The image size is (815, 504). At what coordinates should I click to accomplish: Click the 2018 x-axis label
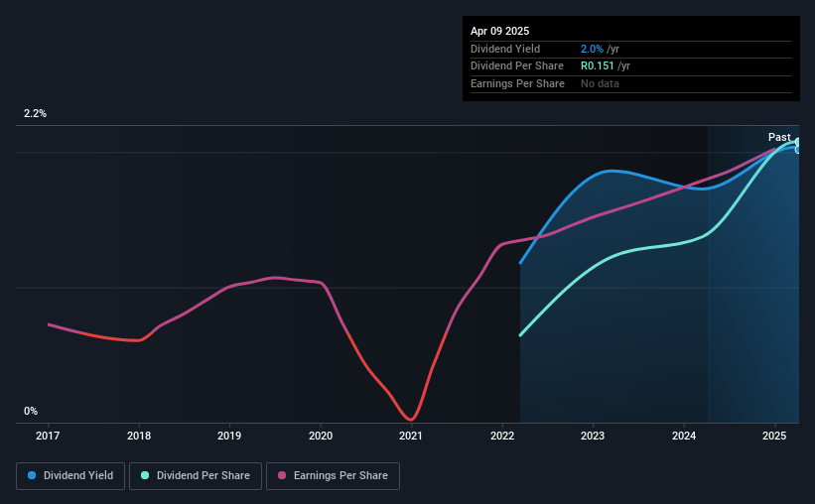[139, 436]
